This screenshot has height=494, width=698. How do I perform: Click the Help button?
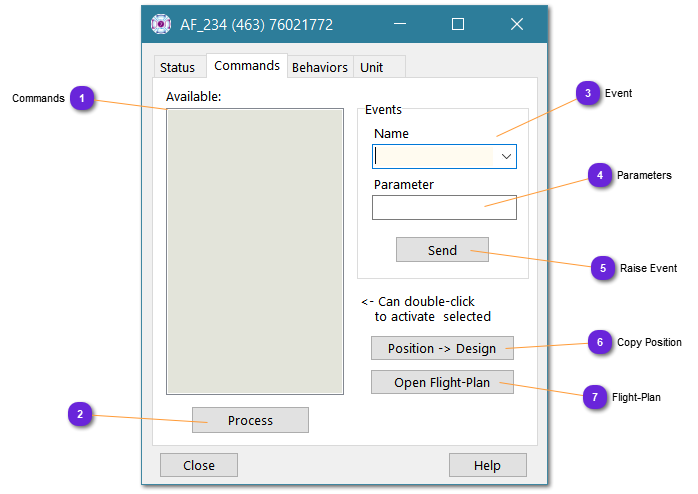point(487,465)
